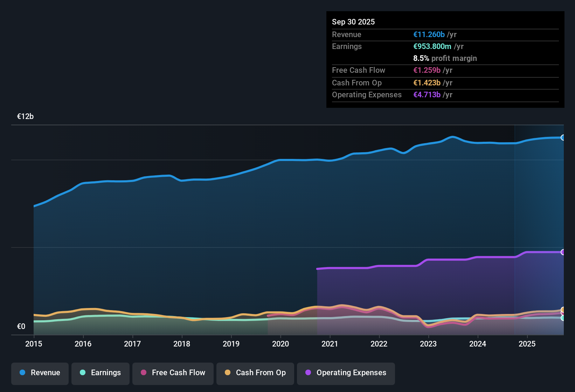Click the €12b axis label
This screenshot has width=575, height=392.
point(25,116)
